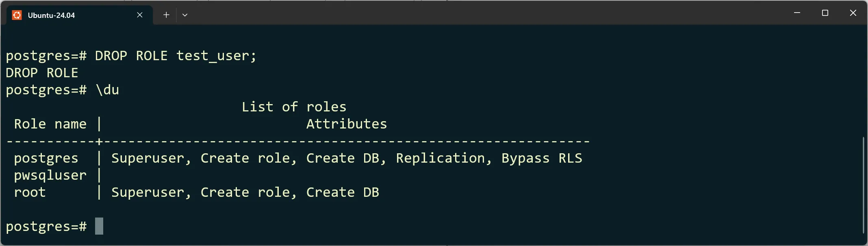The height and width of the screenshot is (246, 868).
Task: Open a new tab with the plus icon
Action: (x=166, y=15)
